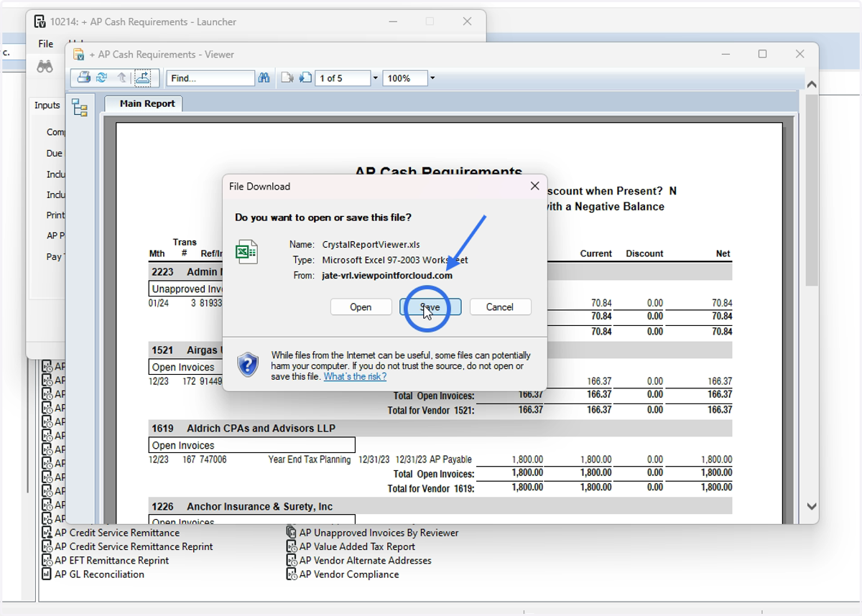Click the AP Value Added Tax Report icon
862x616 pixels.
pyautogui.click(x=291, y=546)
